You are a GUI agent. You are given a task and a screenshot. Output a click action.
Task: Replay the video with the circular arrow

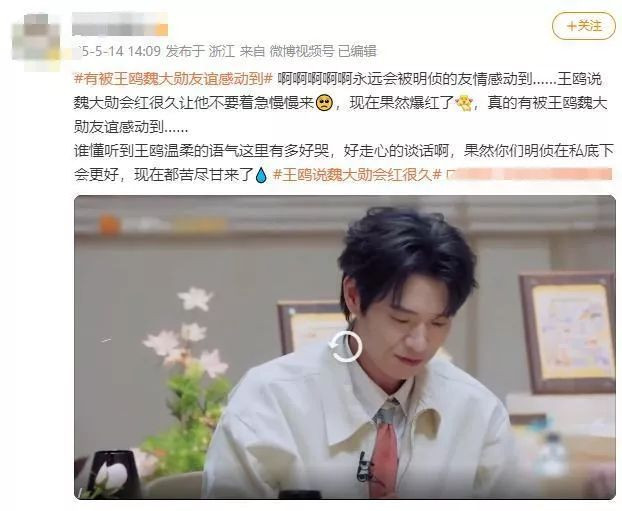pos(346,347)
